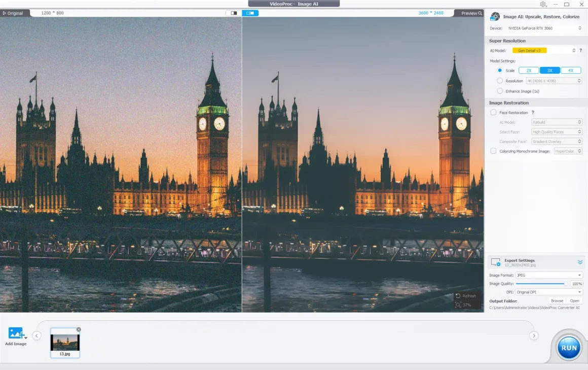Click the split divider line in preview
588x370 pixels.
242,164
